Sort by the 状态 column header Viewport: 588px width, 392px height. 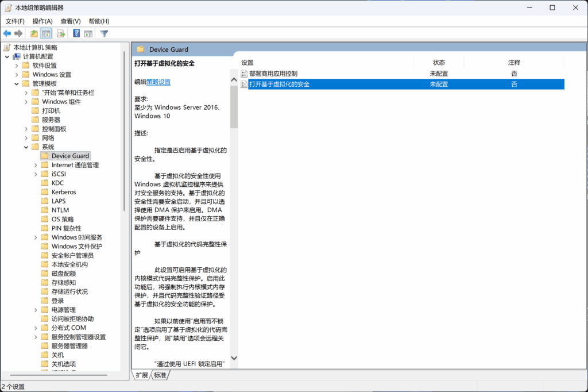(439, 62)
